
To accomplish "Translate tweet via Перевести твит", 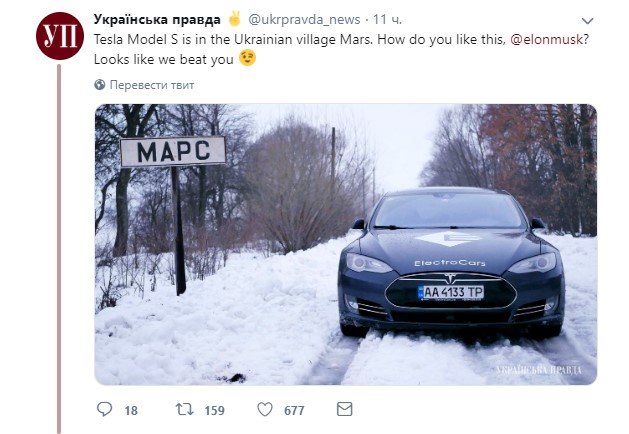I will [x=152, y=85].
